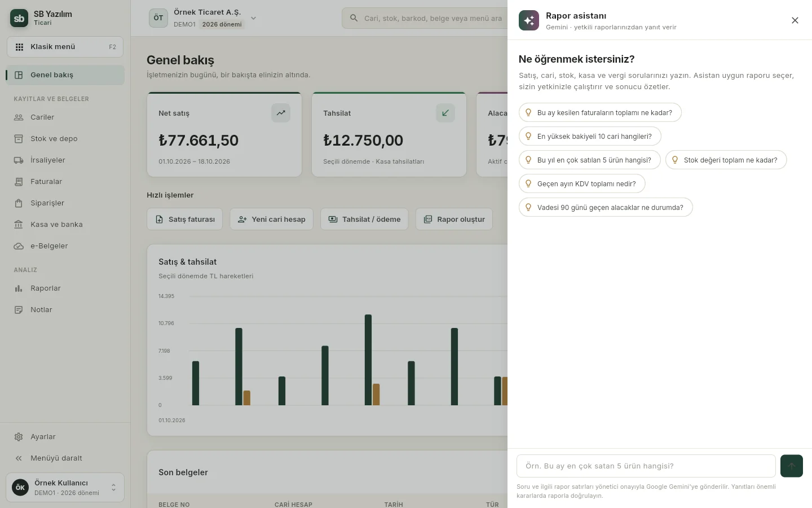The image size is (812, 508).
Task: Click the Kasa ve banka bank icon
Action: pos(19,225)
